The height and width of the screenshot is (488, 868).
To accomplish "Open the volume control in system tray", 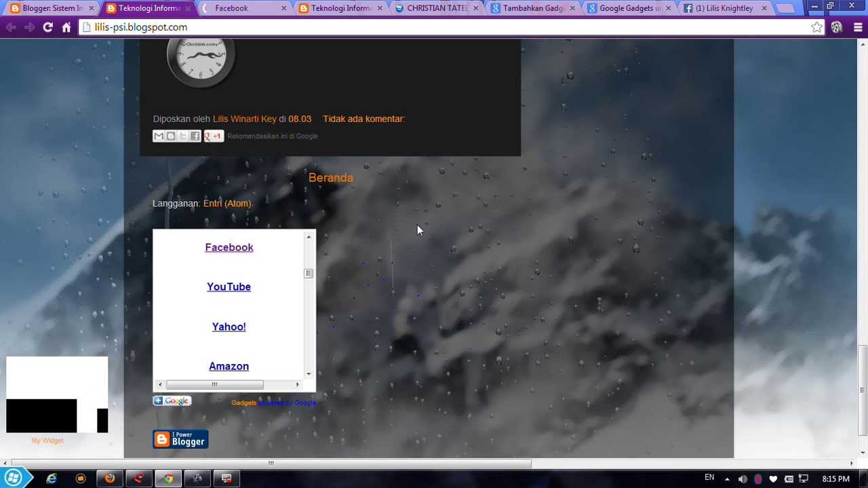I will pyautogui.click(x=743, y=479).
